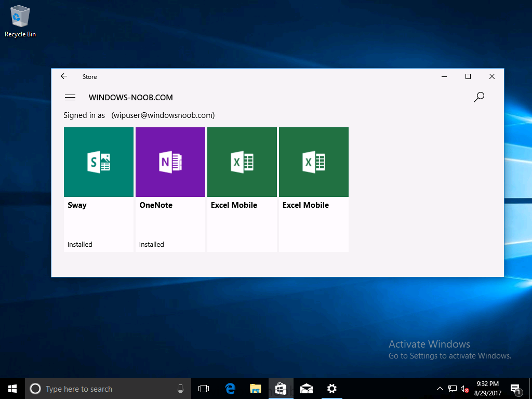532x399 pixels.
Task: Open the Store hamburger menu
Action: 70,97
